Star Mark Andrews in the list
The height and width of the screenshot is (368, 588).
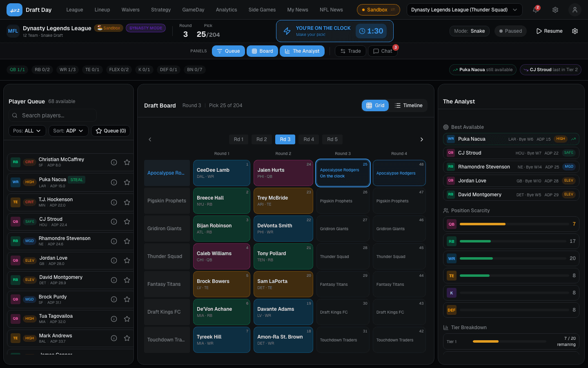127,338
